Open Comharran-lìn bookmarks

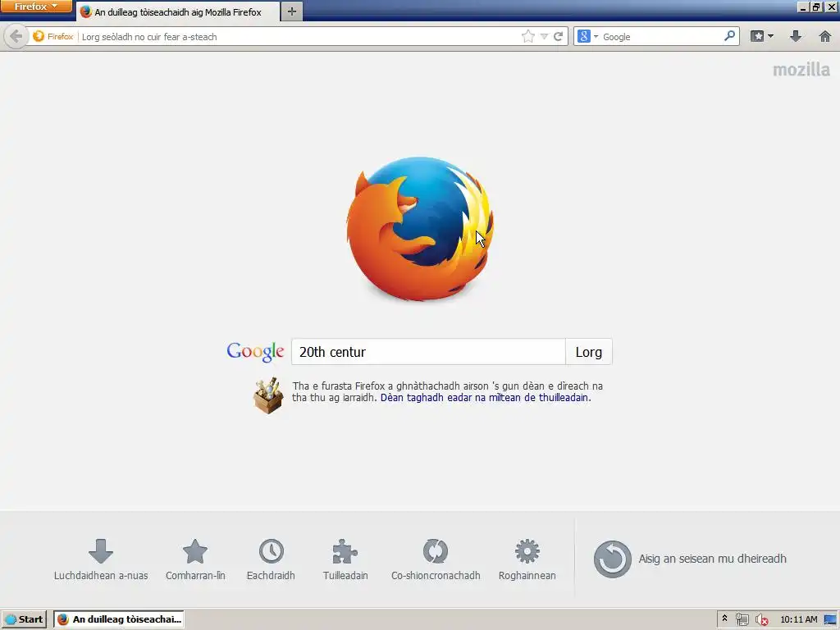pos(195,559)
